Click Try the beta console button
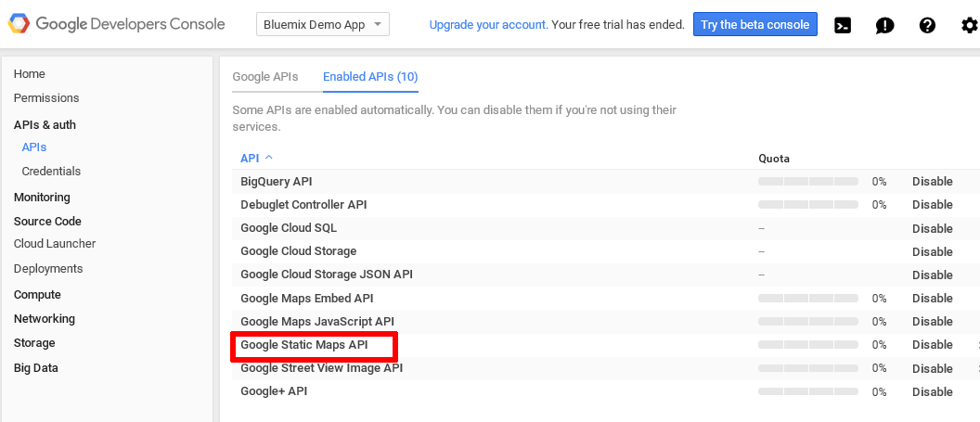Image resolution: width=980 pixels, height=422 pixels. (x=755, y=25)
